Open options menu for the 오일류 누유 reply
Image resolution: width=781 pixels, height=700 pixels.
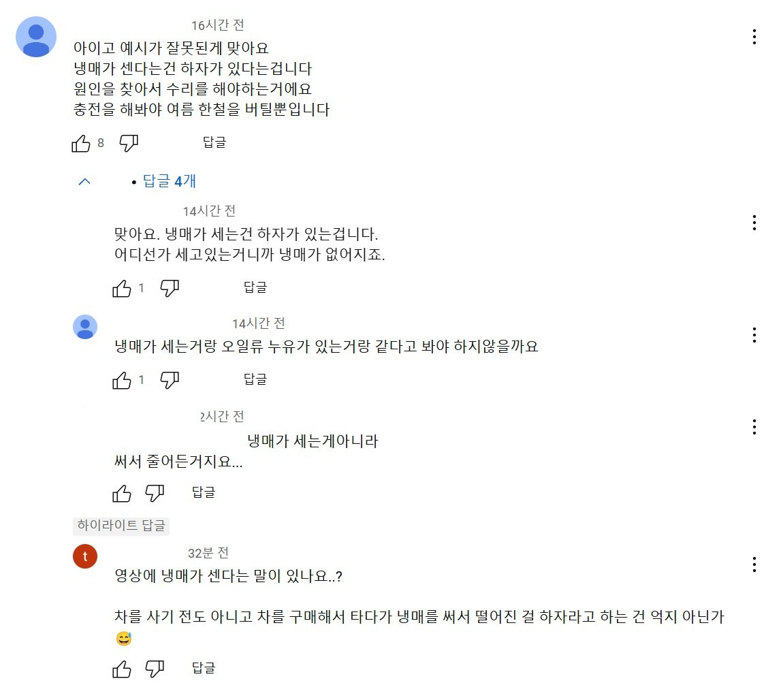754,335
